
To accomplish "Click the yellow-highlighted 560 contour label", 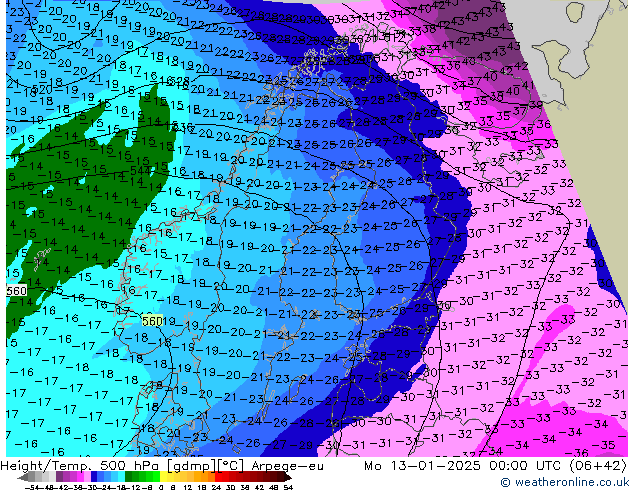I will (152, 321).
